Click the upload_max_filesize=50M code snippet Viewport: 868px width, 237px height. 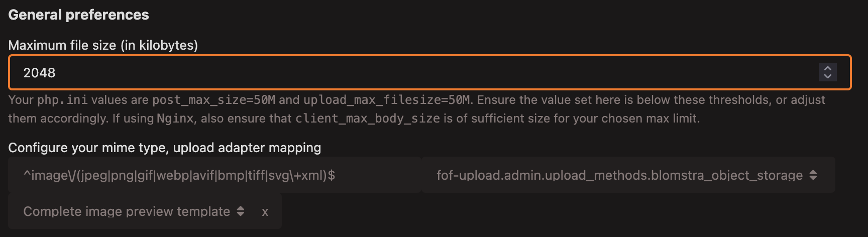[x=387, y=100]
